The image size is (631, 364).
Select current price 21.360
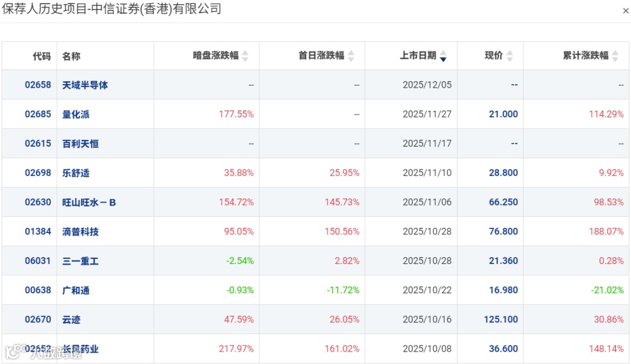(x=504, y=261)
